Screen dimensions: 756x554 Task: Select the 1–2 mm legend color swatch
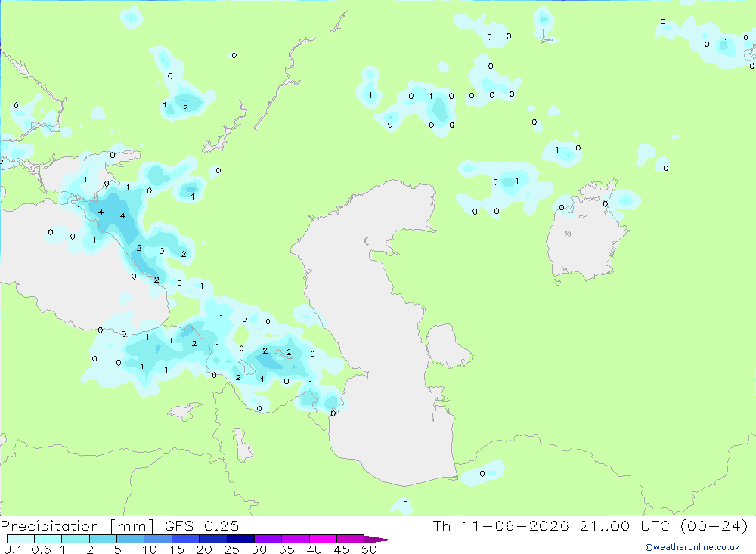point(75,539)
